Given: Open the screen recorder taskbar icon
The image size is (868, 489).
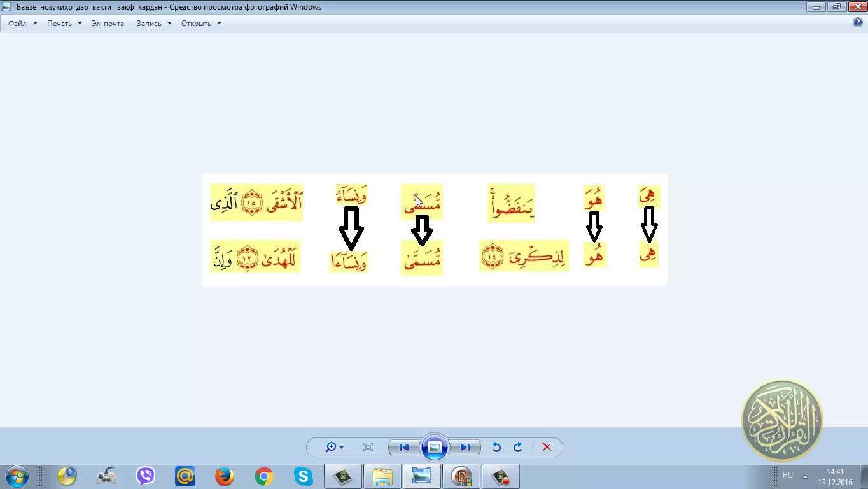Looking at the screenshot, I should [x=501, y=476].
